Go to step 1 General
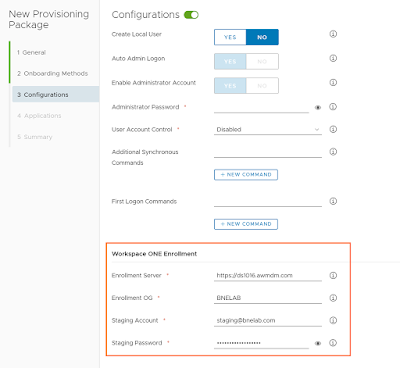 pyautogui.click(x=32, y=52)
